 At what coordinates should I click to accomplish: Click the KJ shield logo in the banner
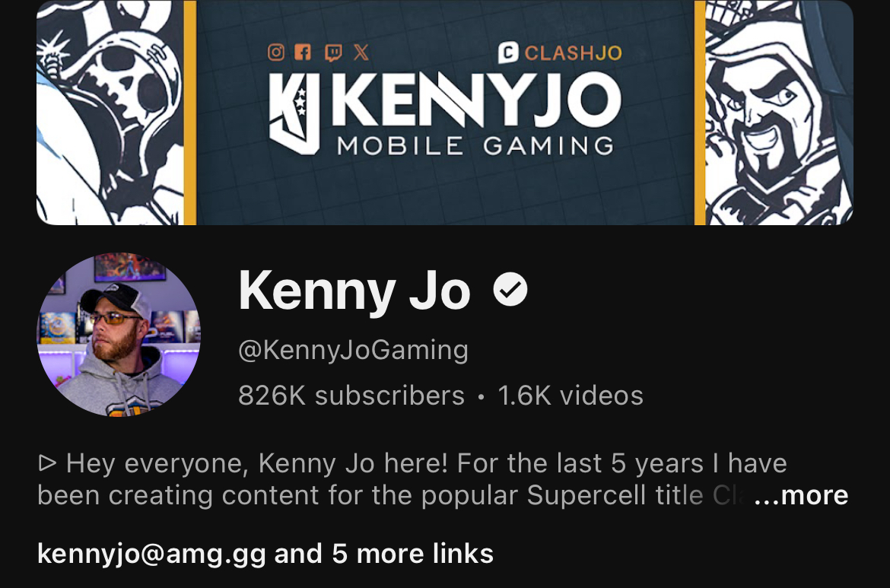(294, 114)
